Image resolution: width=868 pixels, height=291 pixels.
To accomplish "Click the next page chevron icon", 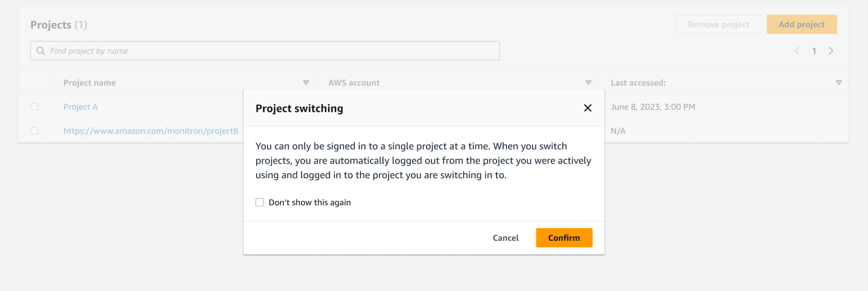I will [831, 50].
